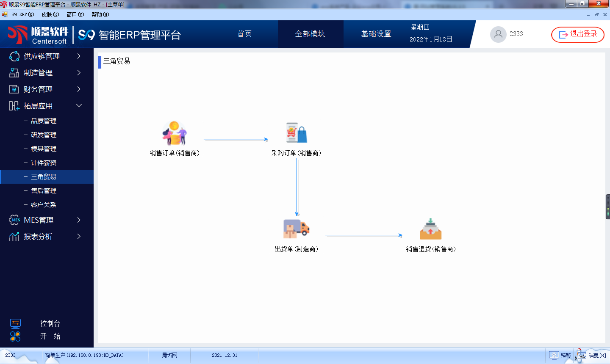Screen dimensions: 610x364
Task: Click the 退出登录 logout button
Action: [578, 34]
